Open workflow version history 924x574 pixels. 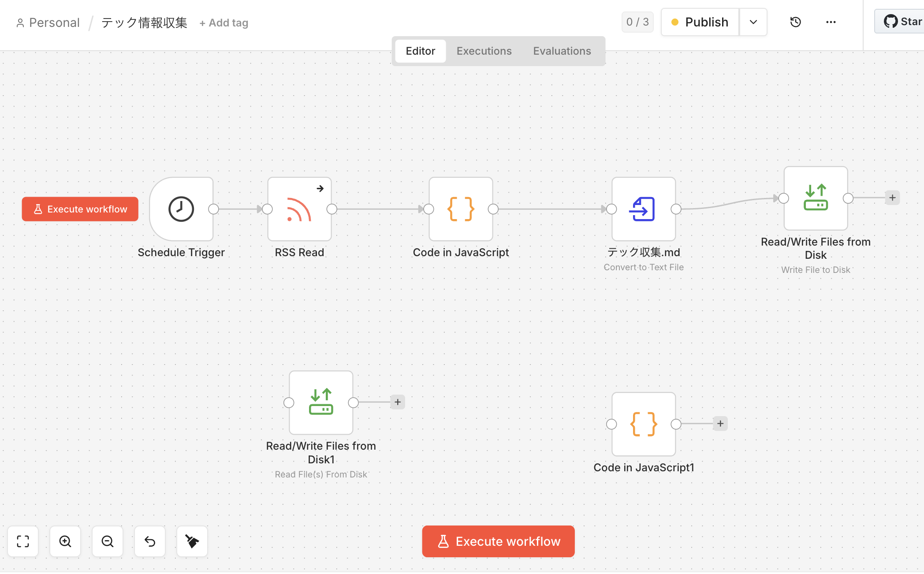coord(795,22)
